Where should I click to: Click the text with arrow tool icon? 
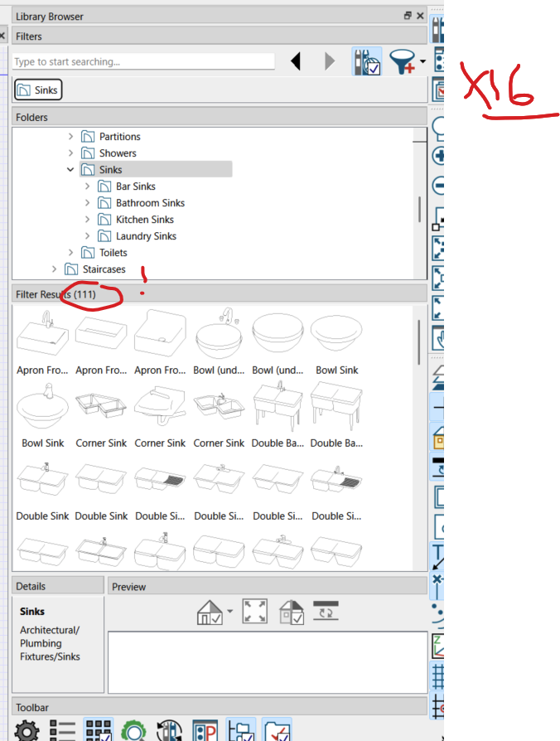(x=437, y=557)
